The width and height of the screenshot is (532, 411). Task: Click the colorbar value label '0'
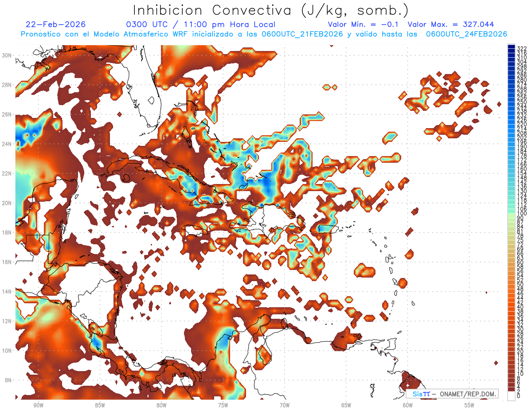(x=519, y=396)
